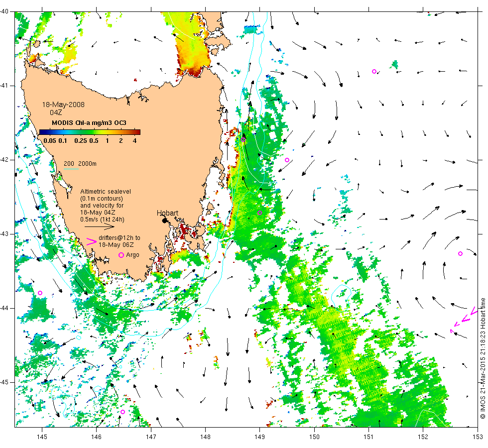Click the latitude axis label '-43'

[x=4, y=234]
